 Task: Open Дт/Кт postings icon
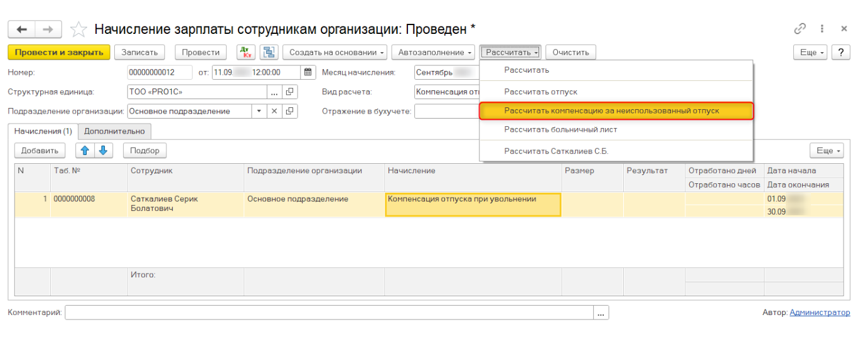(245, 53)
